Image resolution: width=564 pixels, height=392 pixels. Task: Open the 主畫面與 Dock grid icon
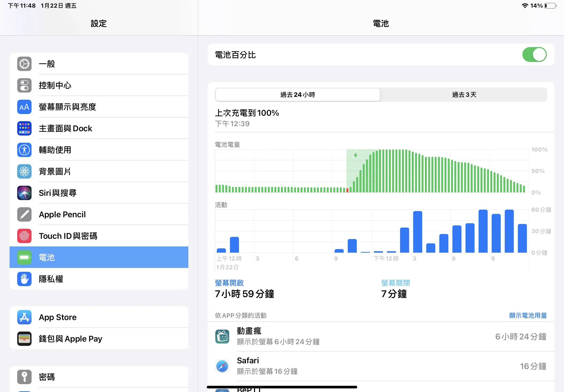coord(24,128)
